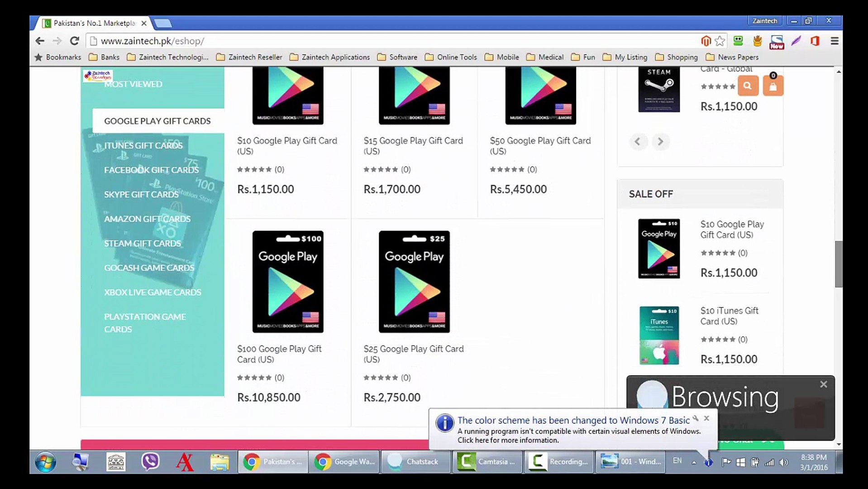The height and width of the screenshot is (489, 868).
Task: Click the EN language indicator
Action: click(x=677, y=460)
